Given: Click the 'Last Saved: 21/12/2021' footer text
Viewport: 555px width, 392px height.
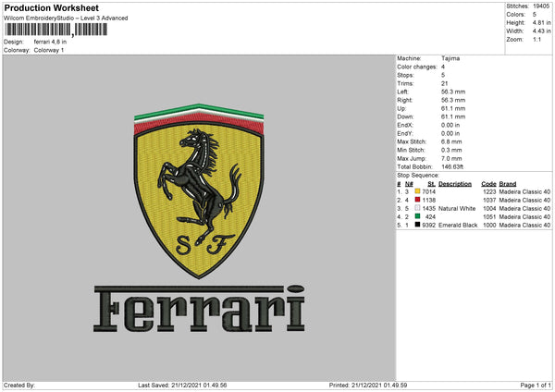Looking at the screenshot, I should click(x=182, y=386).
